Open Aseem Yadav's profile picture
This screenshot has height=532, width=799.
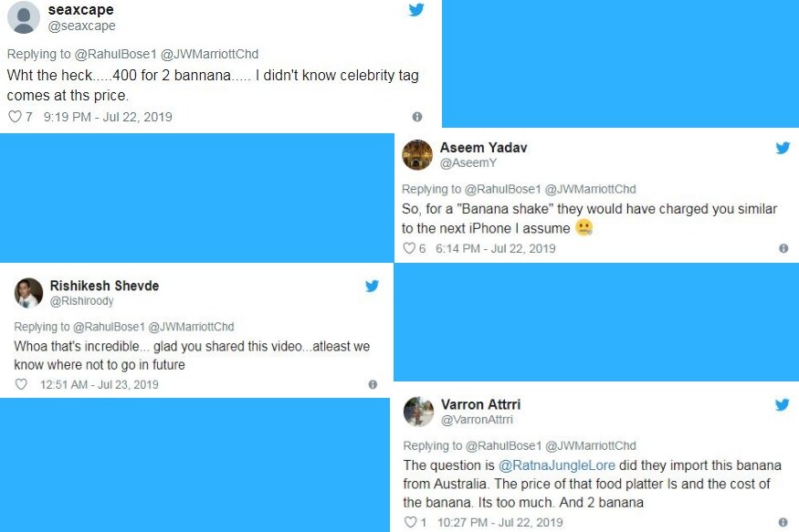(x=417, y=155)
